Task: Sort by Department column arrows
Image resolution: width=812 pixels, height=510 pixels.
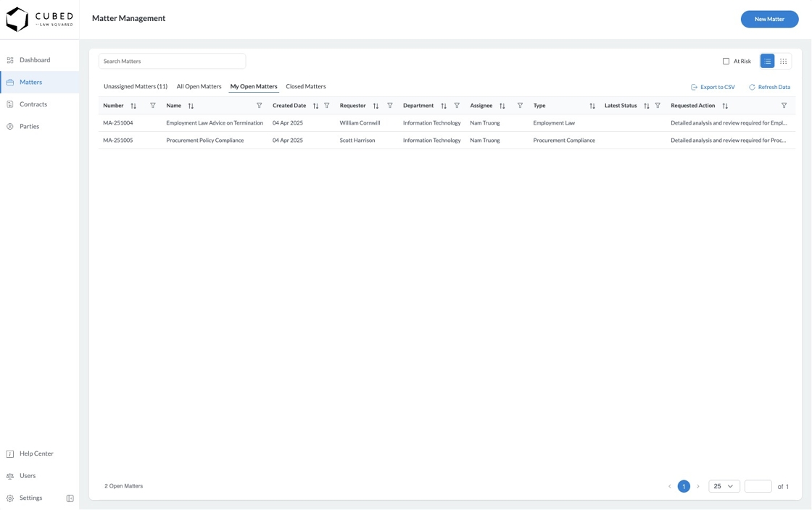Action: coord(443,106)
